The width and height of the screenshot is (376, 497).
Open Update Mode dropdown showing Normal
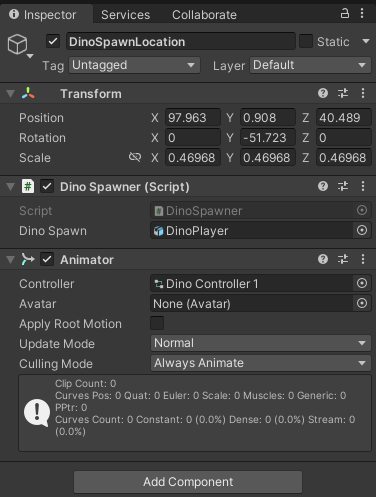(261, 343)
